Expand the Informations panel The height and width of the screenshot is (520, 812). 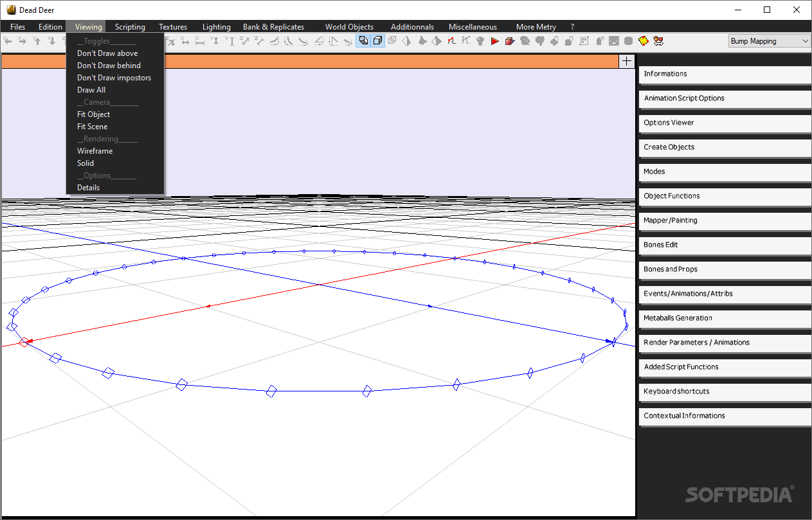(x=725, y=74)
